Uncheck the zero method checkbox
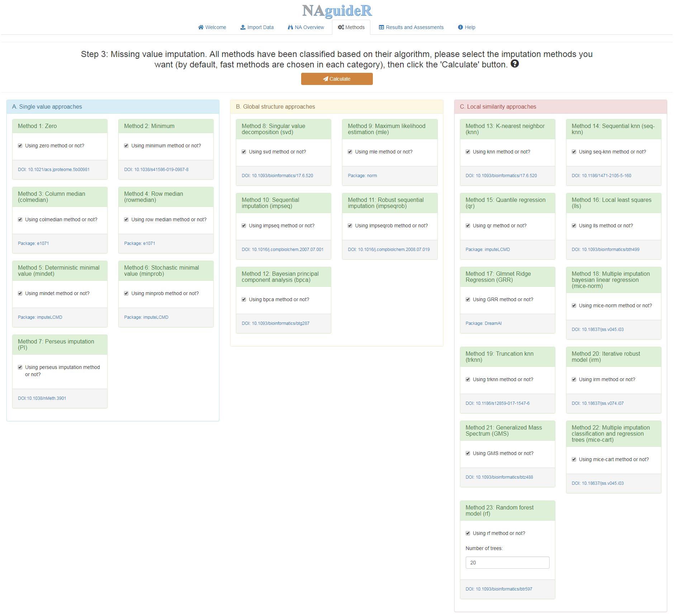The width and height of the screenshot is (674, 616). pos(20,146)
